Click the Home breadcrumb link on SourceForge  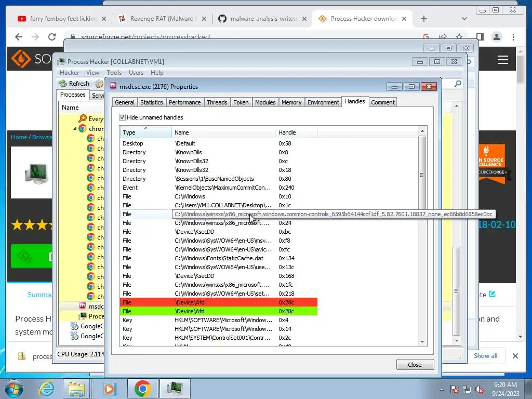coord(19,137)
